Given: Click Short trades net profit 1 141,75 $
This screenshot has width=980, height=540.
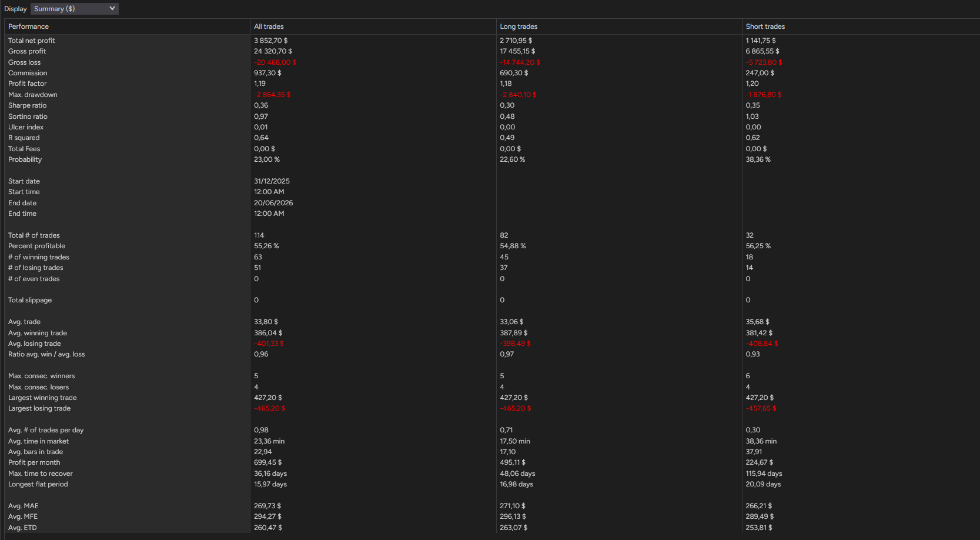Looking at the screenshot, I should pos(761,41).
